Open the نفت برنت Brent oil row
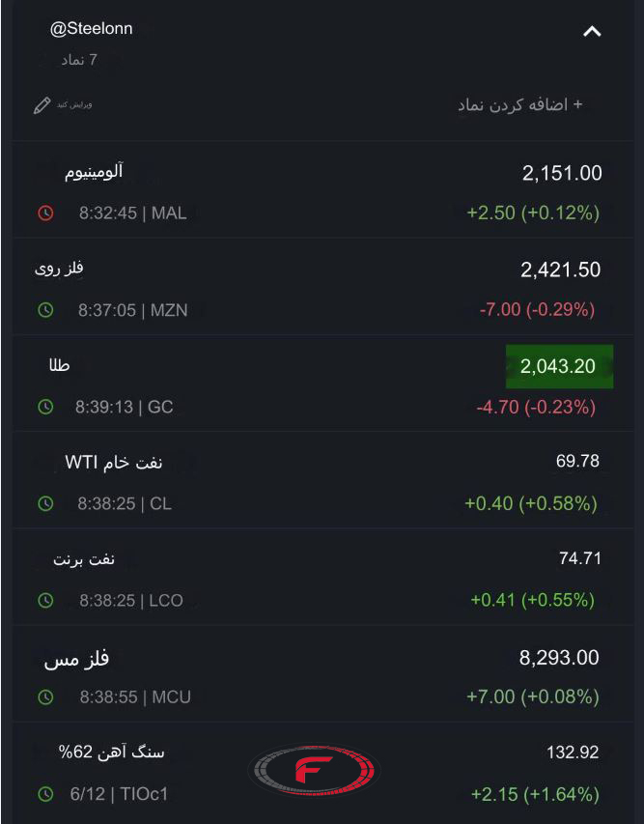This screenshot has height=824, width=644. [322, 577]
